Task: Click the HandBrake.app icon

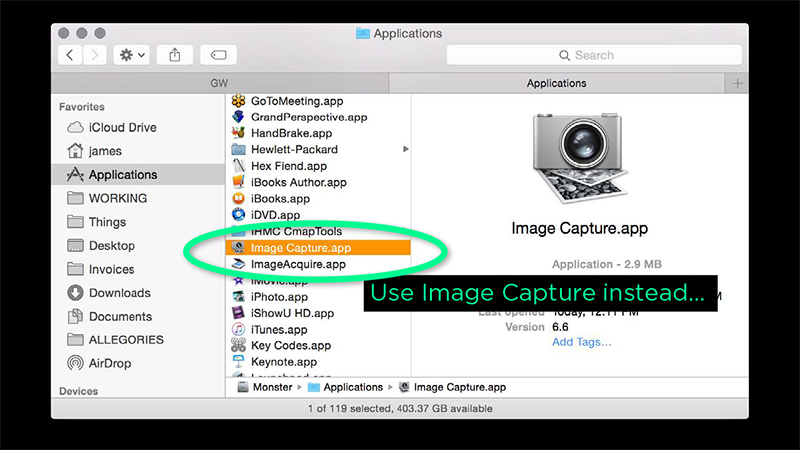Action: [238, 133]
